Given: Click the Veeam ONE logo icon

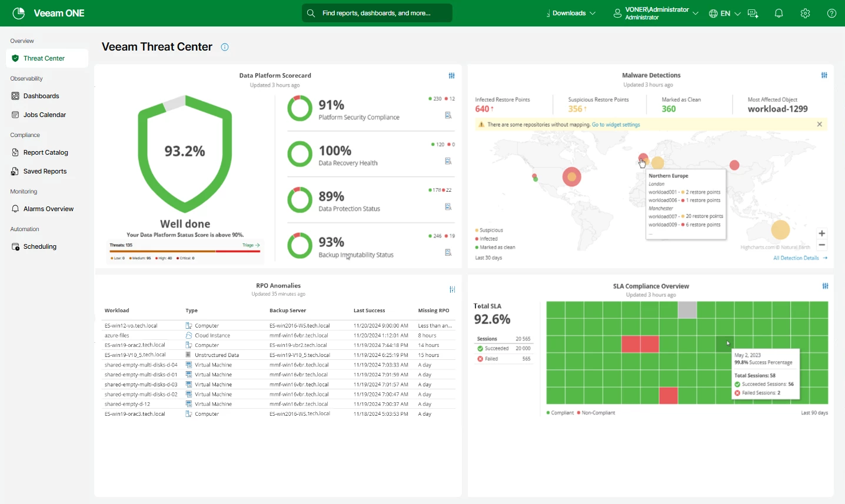Looking at the screenshot, I should 19,13.
